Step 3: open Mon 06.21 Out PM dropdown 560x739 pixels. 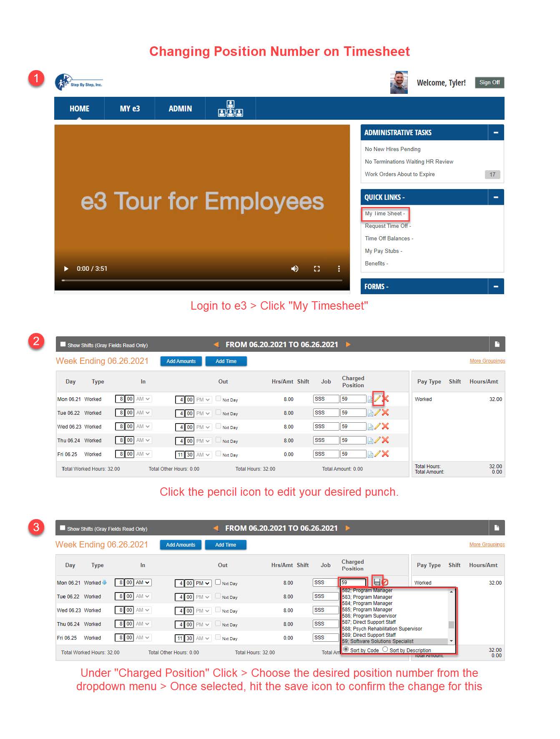click(203, 583)
